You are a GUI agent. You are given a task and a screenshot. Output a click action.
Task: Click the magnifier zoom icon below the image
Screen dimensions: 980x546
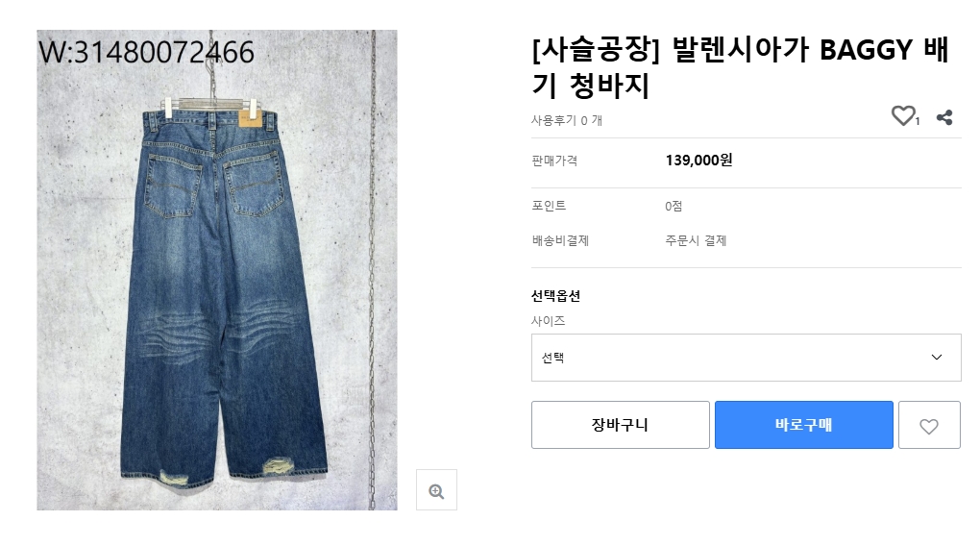pos(436,490)
